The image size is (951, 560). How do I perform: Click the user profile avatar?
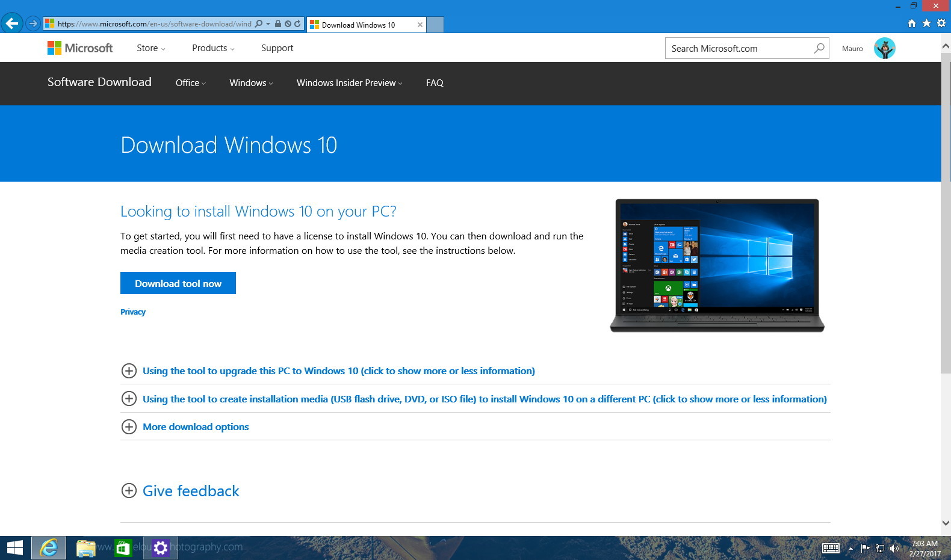tap(884, 48)
